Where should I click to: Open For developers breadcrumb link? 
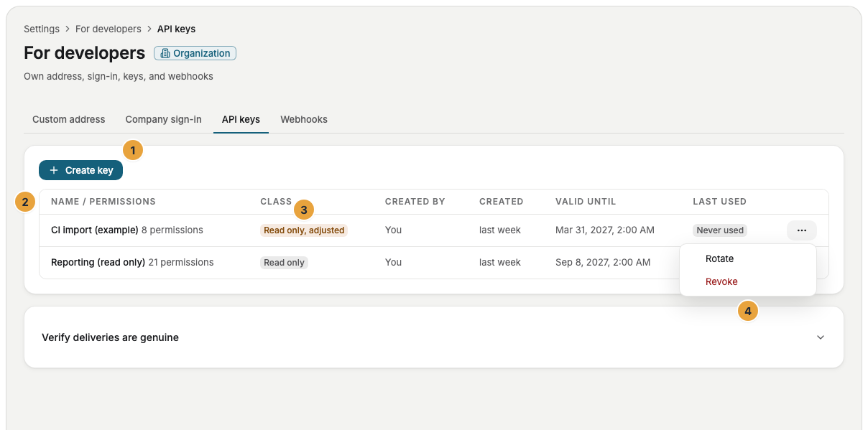(x=108, y=29)
